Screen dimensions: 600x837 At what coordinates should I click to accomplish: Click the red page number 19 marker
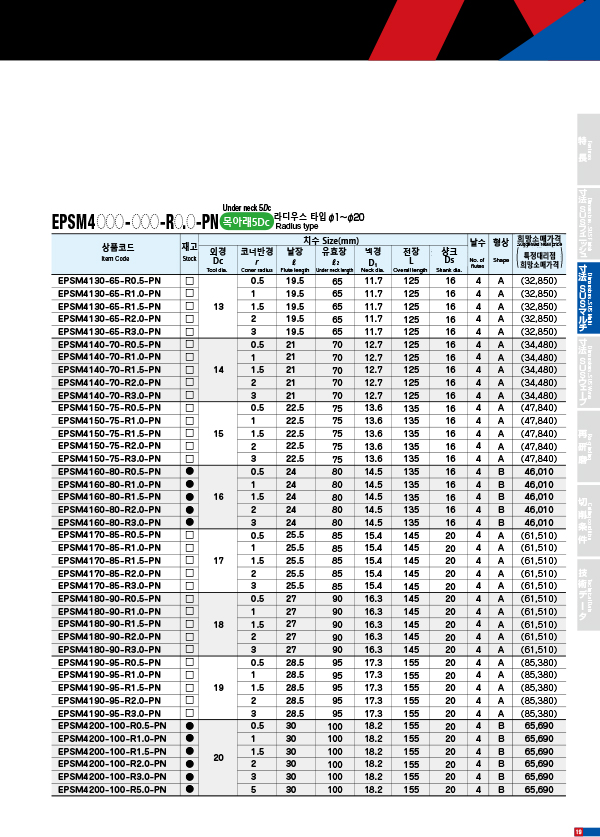point(579,832)
